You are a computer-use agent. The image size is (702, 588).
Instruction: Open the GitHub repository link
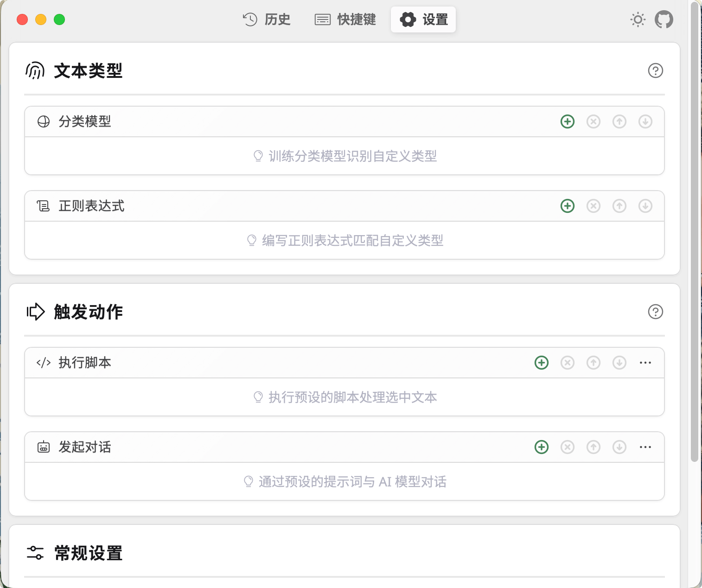664,19
